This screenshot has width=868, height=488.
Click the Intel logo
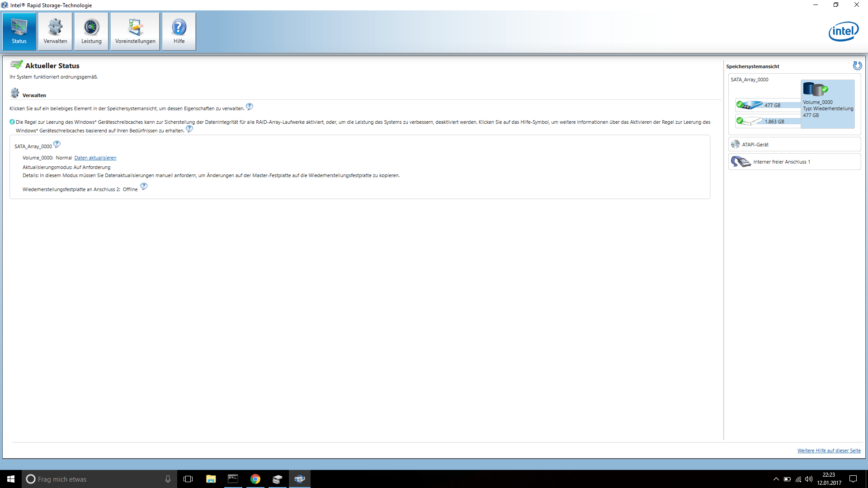coord(843,31)
